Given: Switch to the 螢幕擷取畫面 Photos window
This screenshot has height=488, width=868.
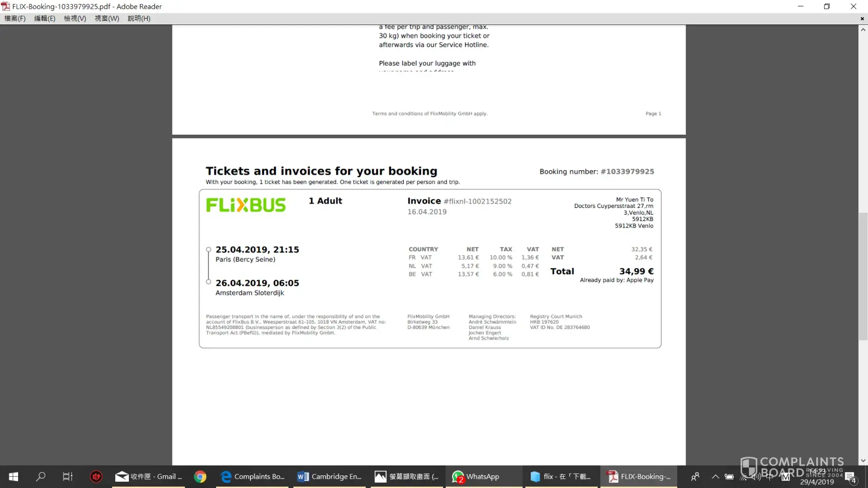Looking at the screenshot, I should (407, 477).
